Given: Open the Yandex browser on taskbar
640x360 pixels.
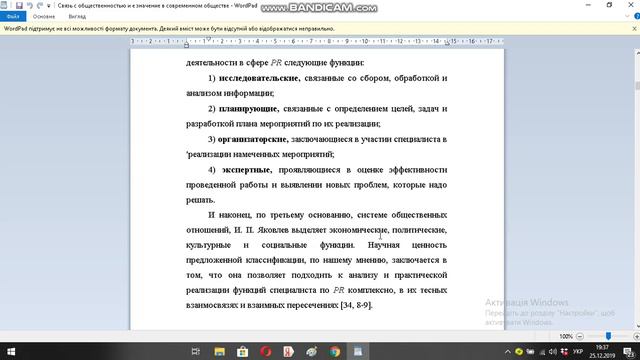Looking at the screenshot, I should [x=289, y=351].
